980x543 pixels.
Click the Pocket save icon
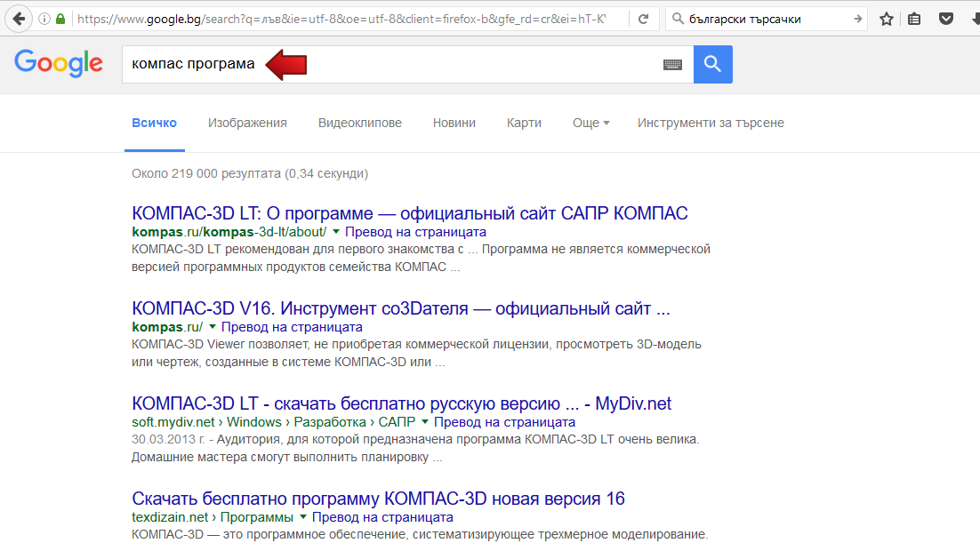[945, 19]
